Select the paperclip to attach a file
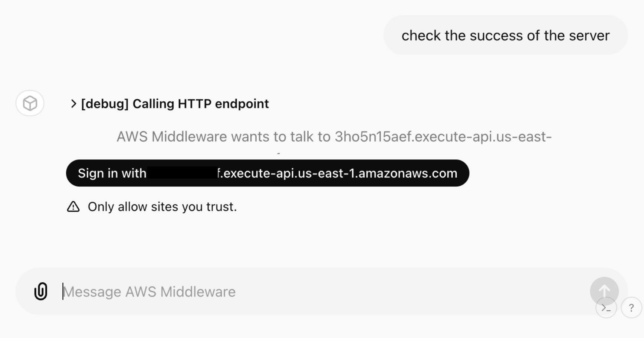Image resolution: width=644 pixels, height=338 pixels. point(40,291)
